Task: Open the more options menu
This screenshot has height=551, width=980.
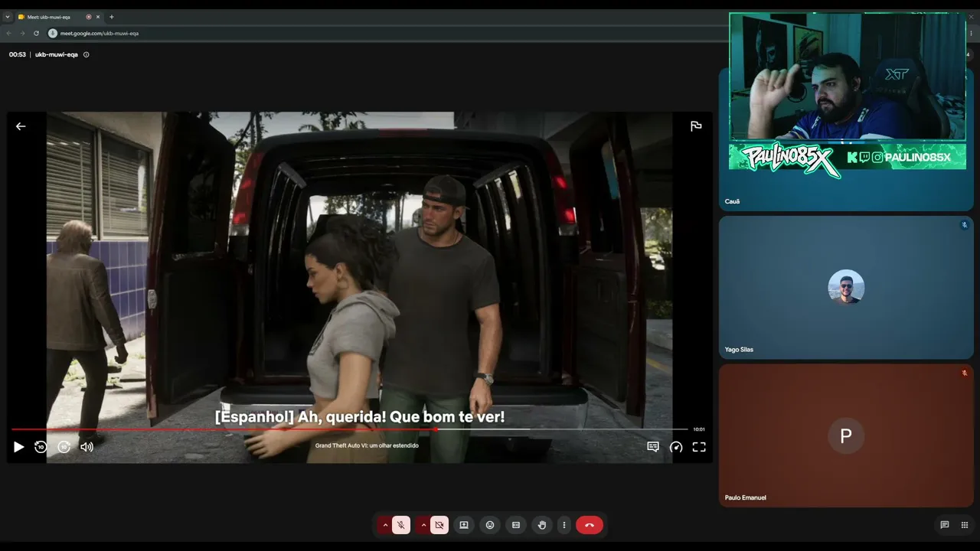Action: (564, 525)
